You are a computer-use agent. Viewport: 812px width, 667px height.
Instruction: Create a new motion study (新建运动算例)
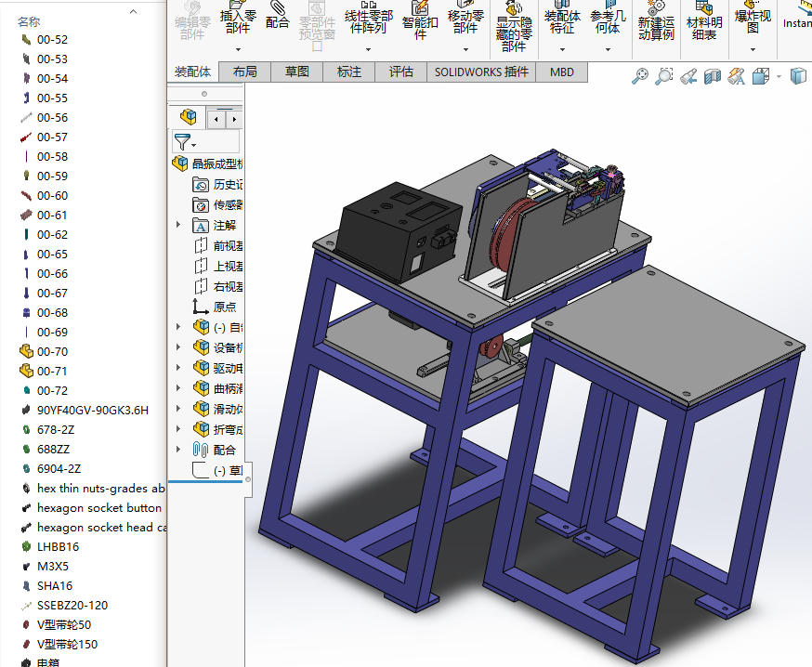[x=656, y=20]
